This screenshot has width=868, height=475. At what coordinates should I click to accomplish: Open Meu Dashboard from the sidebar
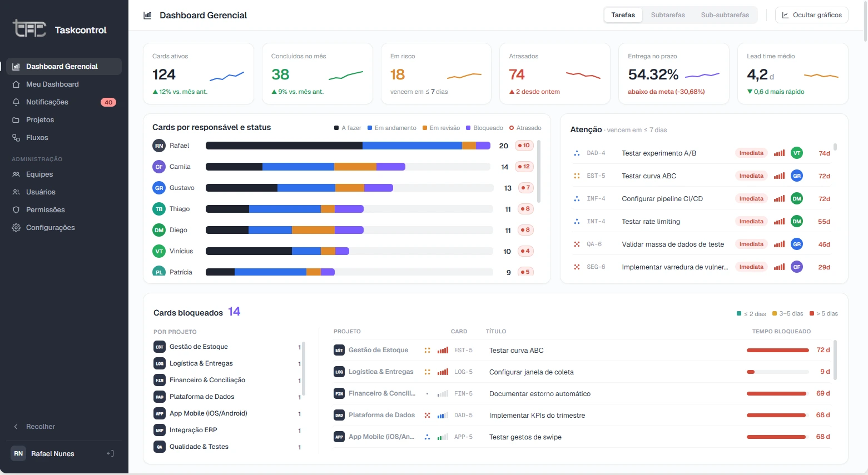click(64, 84)
